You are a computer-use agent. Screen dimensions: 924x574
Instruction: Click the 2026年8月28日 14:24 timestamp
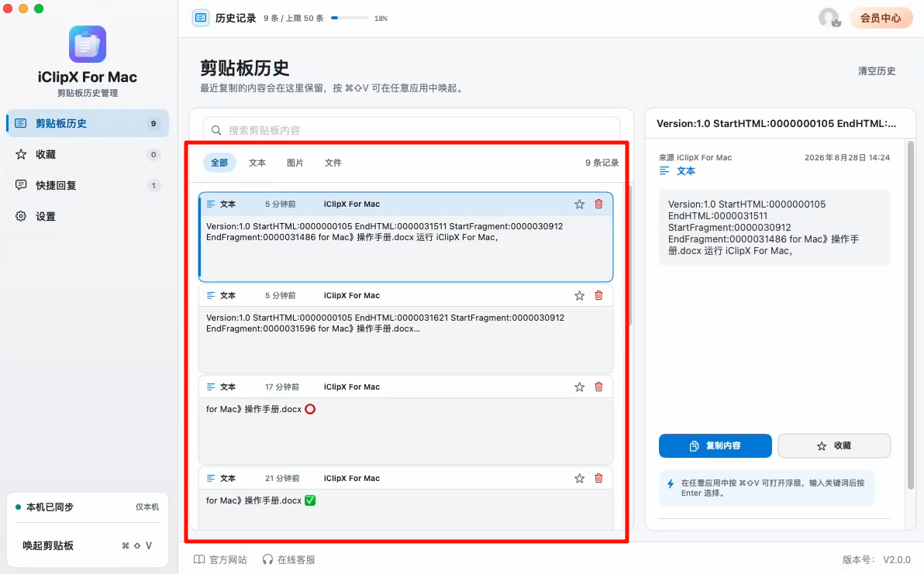pos(846,157)
